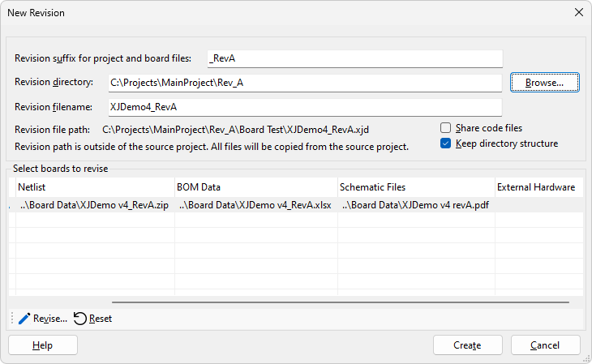Viewport: 592px width, 364px height.
Task: Open Help for this dialog
Action: pyautogui.click(x=43, y=345)
